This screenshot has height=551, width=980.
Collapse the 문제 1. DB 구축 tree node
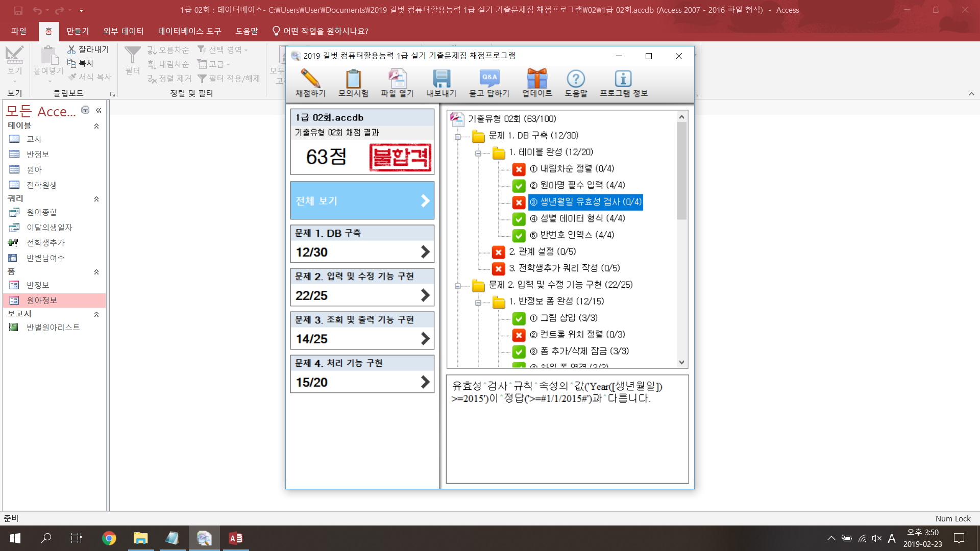tap(458, 136)
